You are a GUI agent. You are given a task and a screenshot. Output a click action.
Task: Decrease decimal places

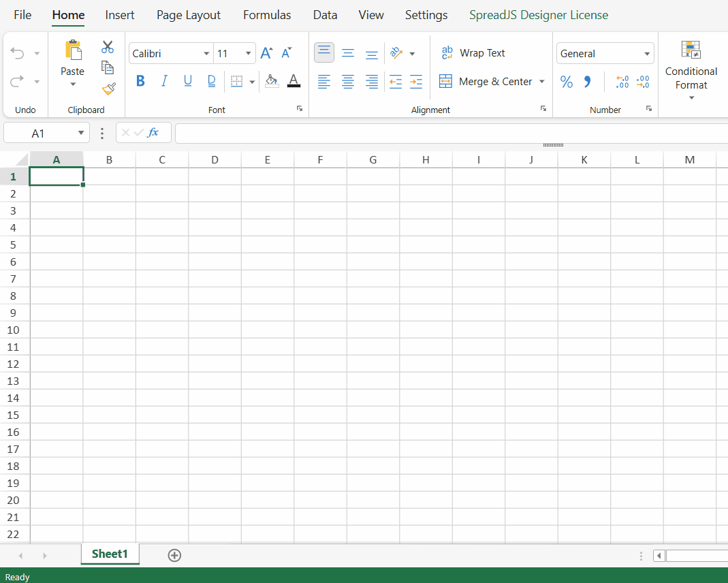643,82
